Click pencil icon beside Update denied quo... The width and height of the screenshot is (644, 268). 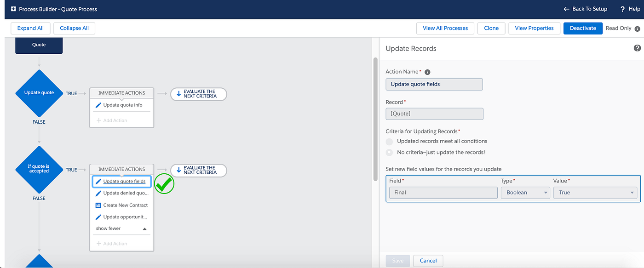pos(98,194)
